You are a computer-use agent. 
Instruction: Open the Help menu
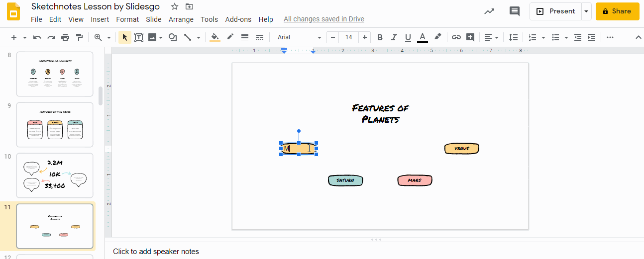pyautogui.click(x=266, y=19)
